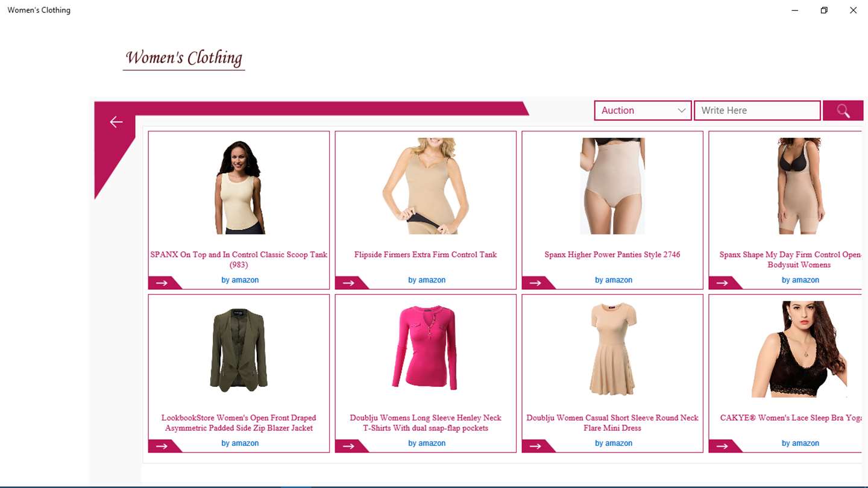Select the pink Henley shirt image
Screen dimensions: 868x488
pyautogui.click(x=426, y=348)
